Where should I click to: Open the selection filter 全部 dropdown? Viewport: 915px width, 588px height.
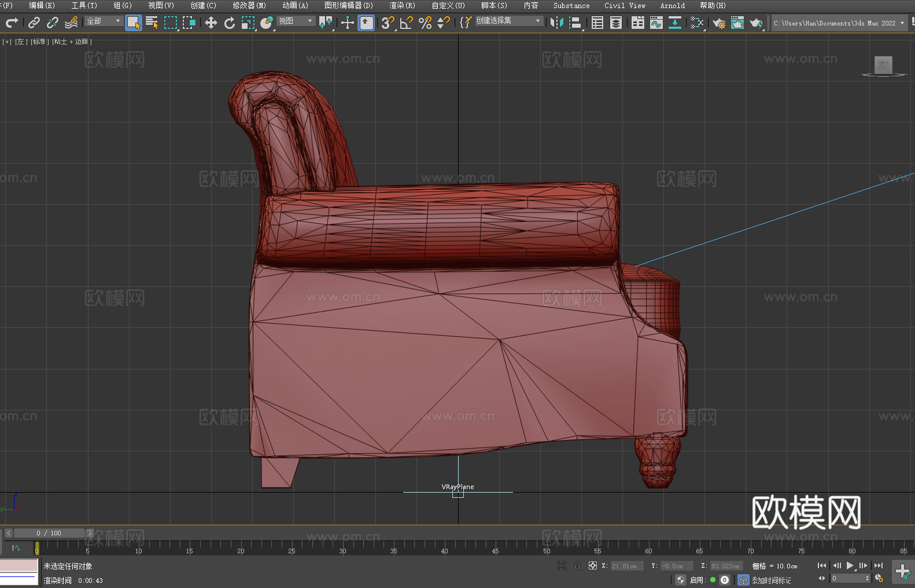(x=104, y=21)
